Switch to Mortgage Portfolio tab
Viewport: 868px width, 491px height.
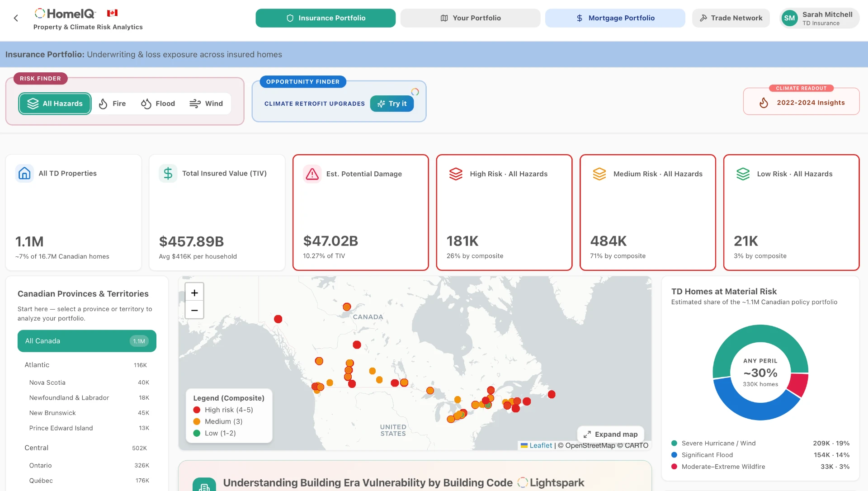pos(615,18)
